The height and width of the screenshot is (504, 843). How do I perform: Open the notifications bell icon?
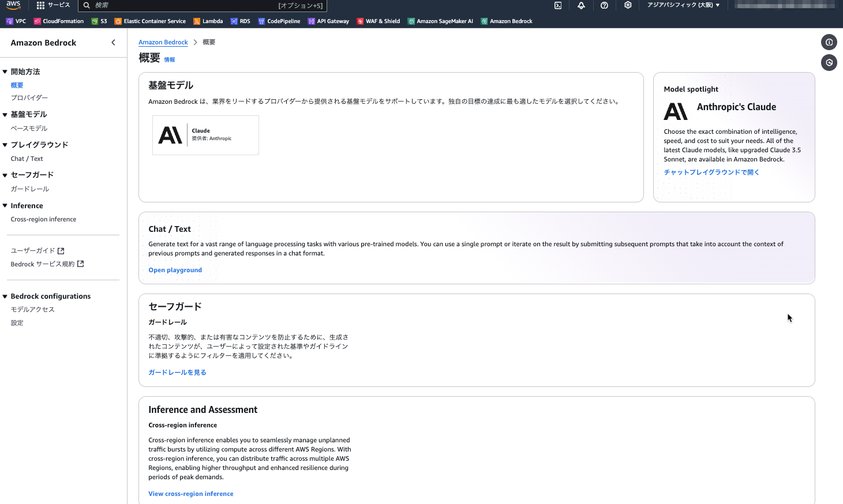[581, 5]
